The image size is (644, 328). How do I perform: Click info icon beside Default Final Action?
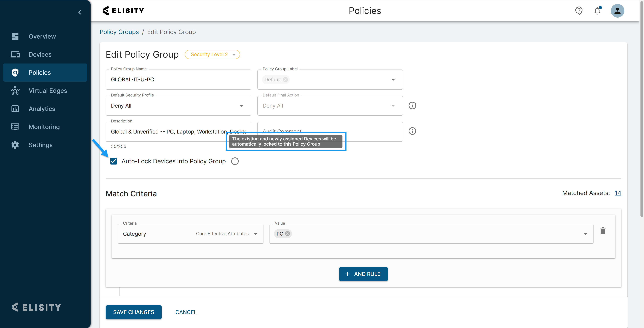click(x=412, y=105)
